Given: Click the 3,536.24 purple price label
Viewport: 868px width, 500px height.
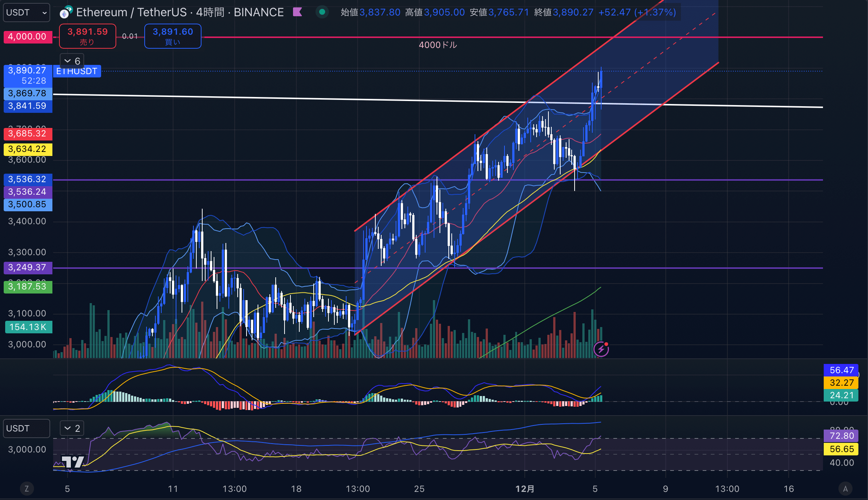Looking at the screenshot, I should (x=28, y=192).
